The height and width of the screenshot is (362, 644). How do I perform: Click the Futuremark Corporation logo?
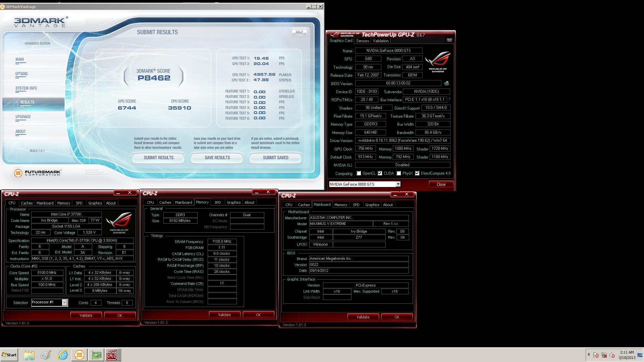click(38, 173)
